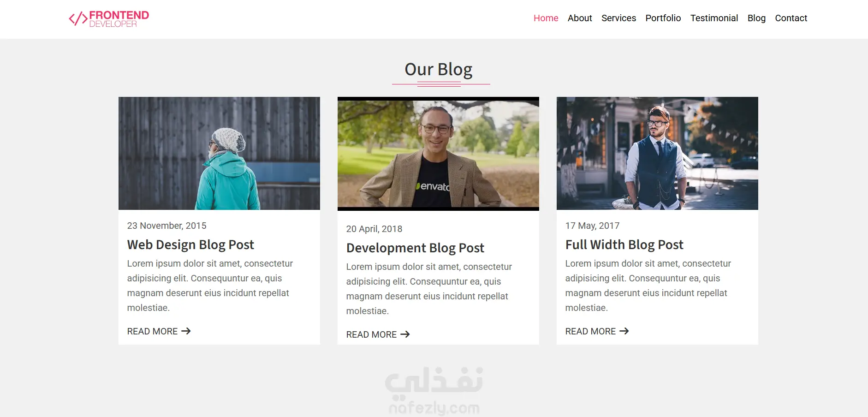The height and width of the screenshot is (417, 868).
Task: Go to the About page
Action: coord(580,18)
